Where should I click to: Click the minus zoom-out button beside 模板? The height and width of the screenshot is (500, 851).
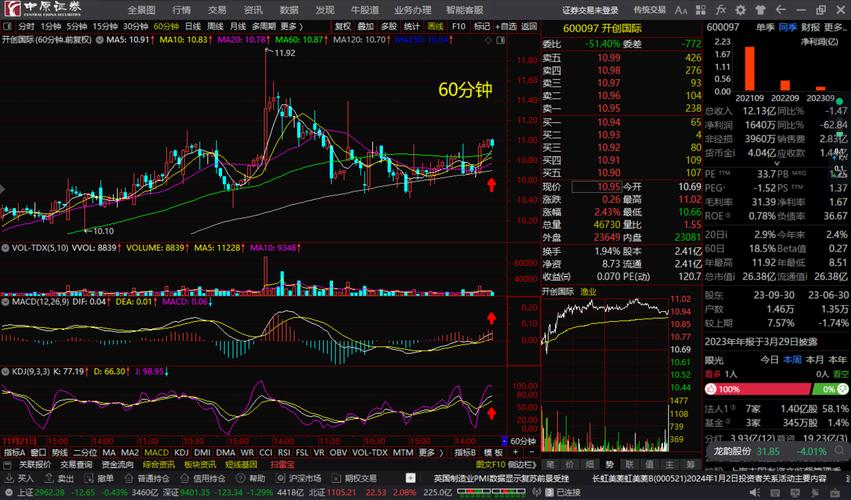tap(531, 452)
